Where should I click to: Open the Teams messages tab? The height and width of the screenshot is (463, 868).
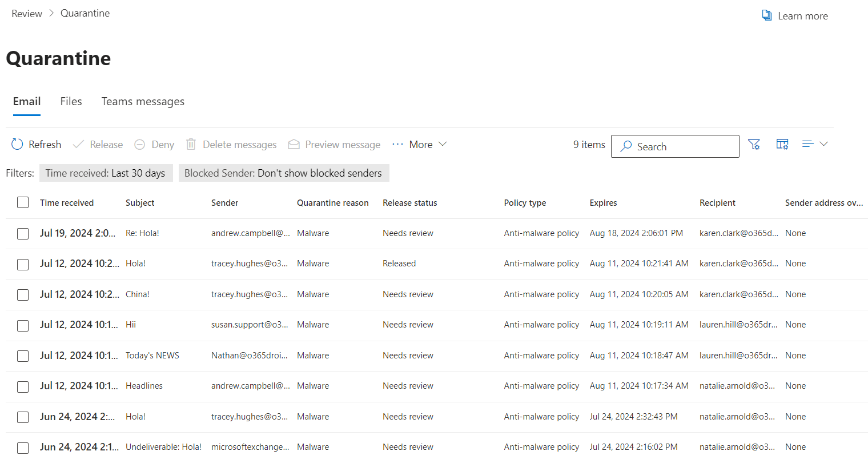point(143,101)
